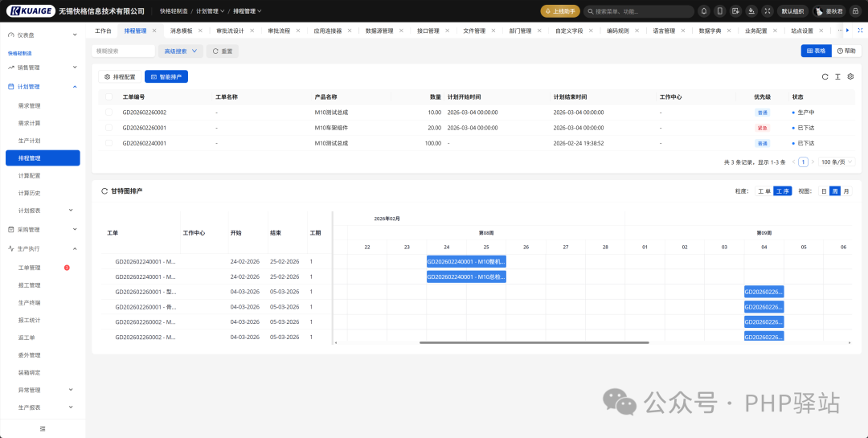
Task: Click the lock screen icon
Action: [855, 11]
